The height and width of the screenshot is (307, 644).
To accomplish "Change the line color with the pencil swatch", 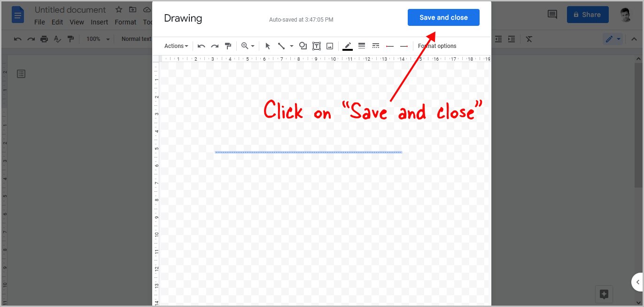I will (347, 46).
